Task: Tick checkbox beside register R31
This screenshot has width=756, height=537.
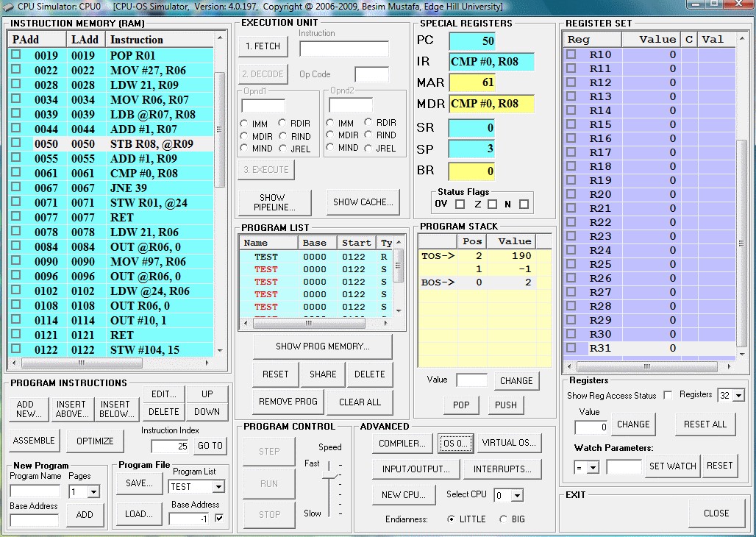Action: 571,347
